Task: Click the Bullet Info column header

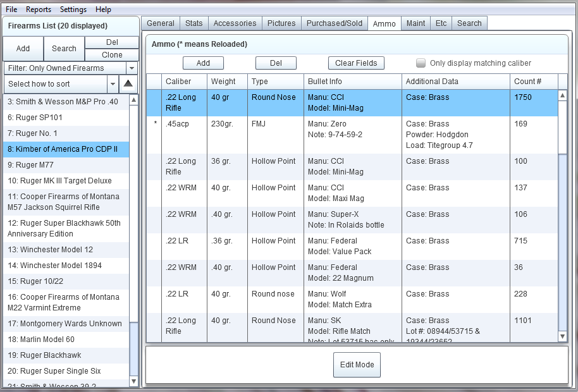Action: point(353,82)
